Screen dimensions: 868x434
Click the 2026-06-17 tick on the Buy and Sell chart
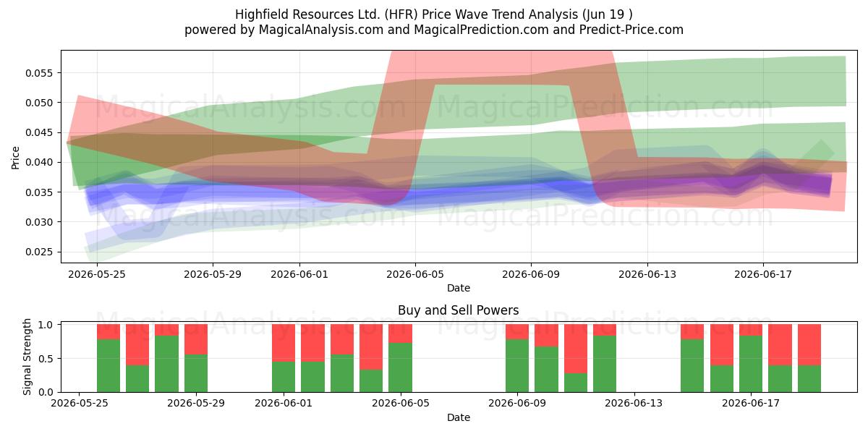(x=751, y=404)
